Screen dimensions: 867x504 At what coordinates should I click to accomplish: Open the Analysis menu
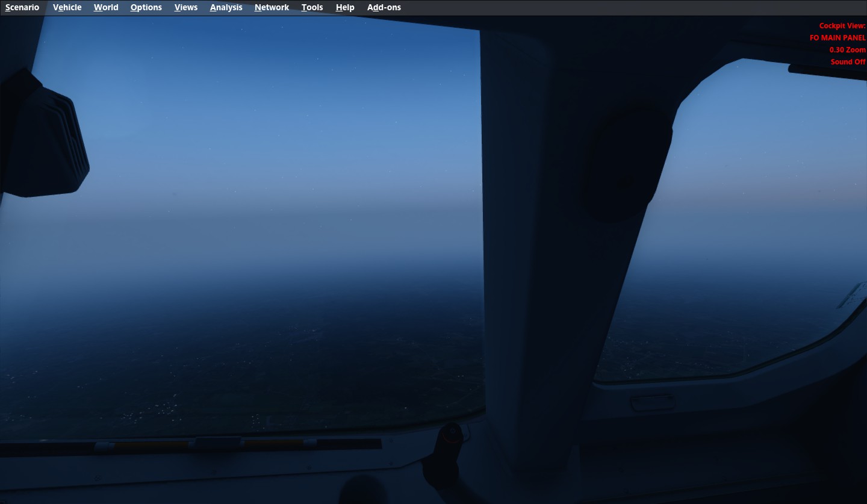pyautogui.click(x=226, y=7)
